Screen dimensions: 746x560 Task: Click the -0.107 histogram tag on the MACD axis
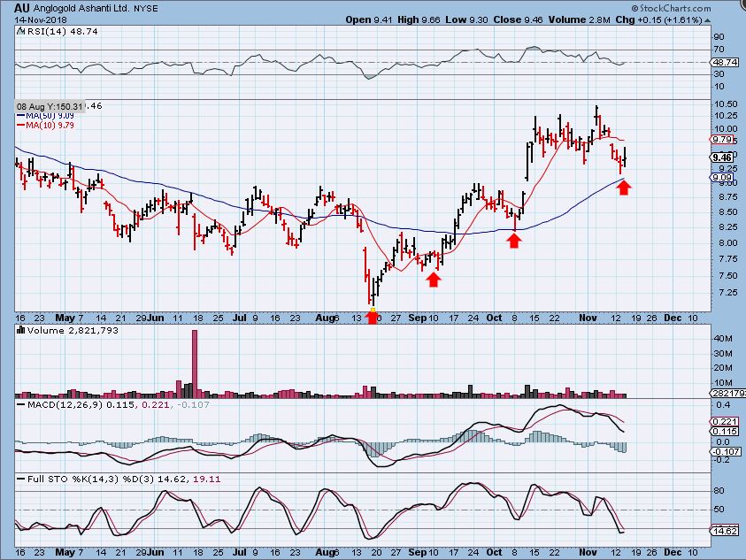coord(726,451)
